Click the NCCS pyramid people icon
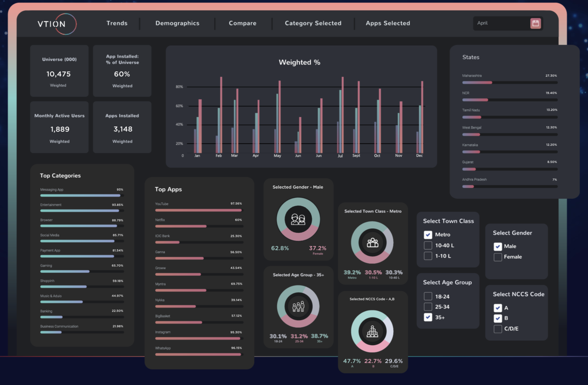588x385 pixels. click(372, 331)
